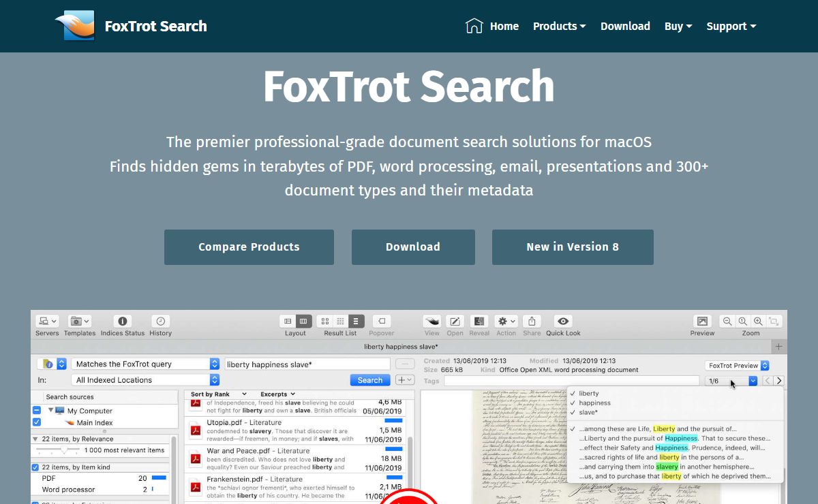The width and height of the screenshot is (818, 504).
Task: Click the zoom out magnifier icon
Action: point(728,321)
